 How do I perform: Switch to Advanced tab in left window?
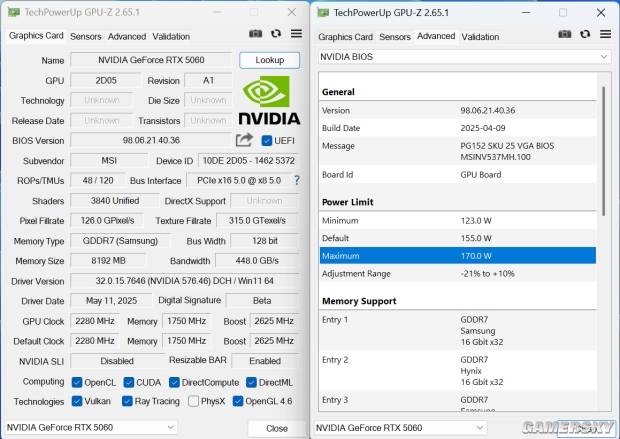click(127, 36)
